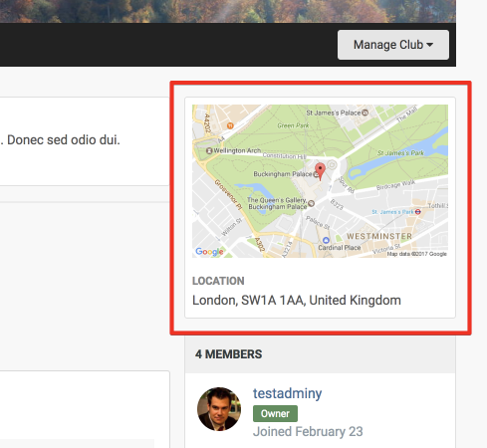Click the Westminster label on map
This screenshot has height=448, width=487.
[x=379, y=236]
